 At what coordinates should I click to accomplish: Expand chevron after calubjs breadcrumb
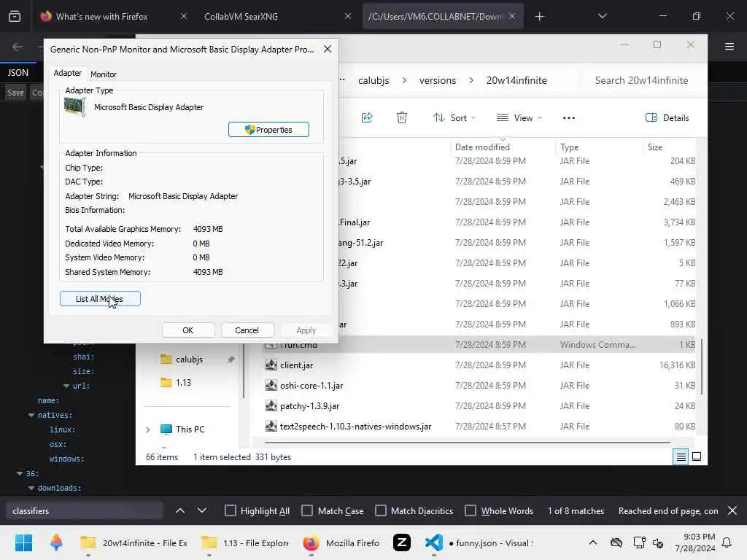click(404, 80)
